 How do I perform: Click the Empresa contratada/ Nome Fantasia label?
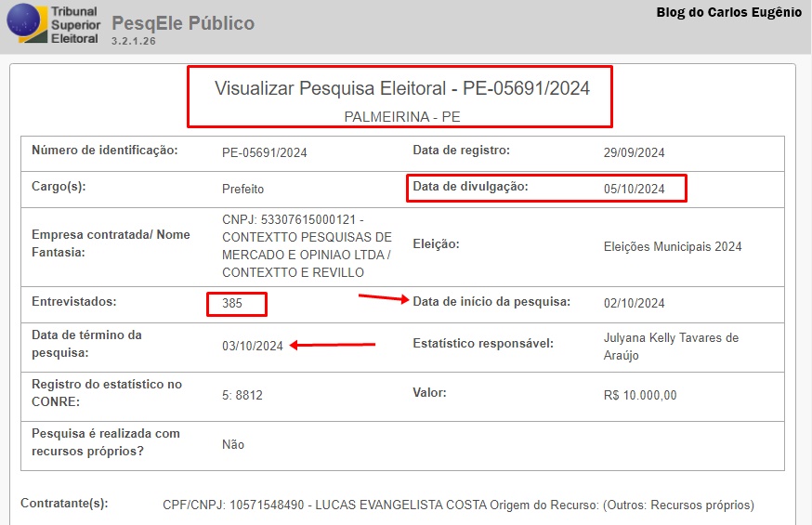coord(111,243)
